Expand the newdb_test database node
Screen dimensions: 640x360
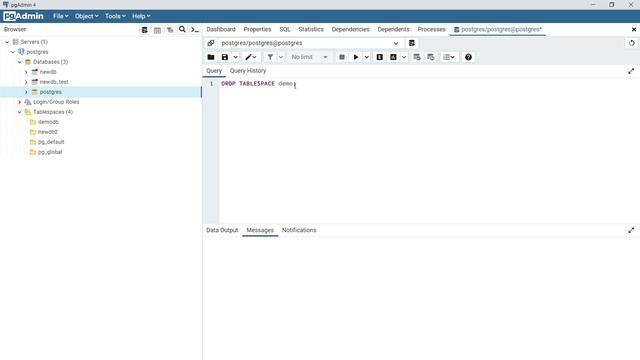tap(26, 82)
